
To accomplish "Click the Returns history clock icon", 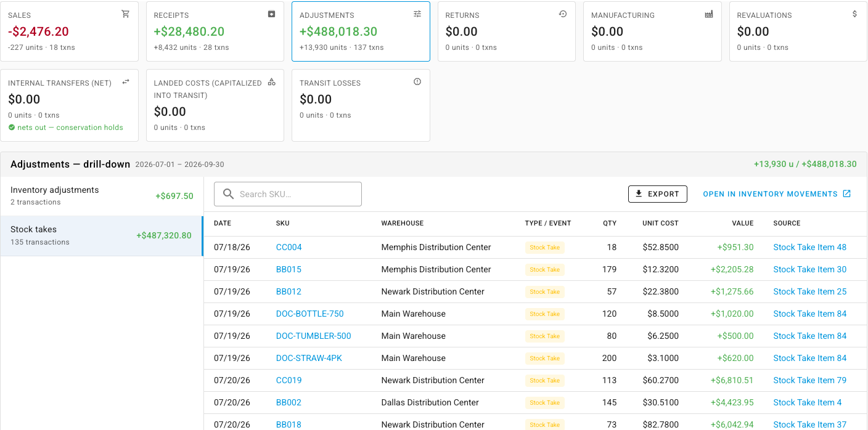I will coord(563,14).
